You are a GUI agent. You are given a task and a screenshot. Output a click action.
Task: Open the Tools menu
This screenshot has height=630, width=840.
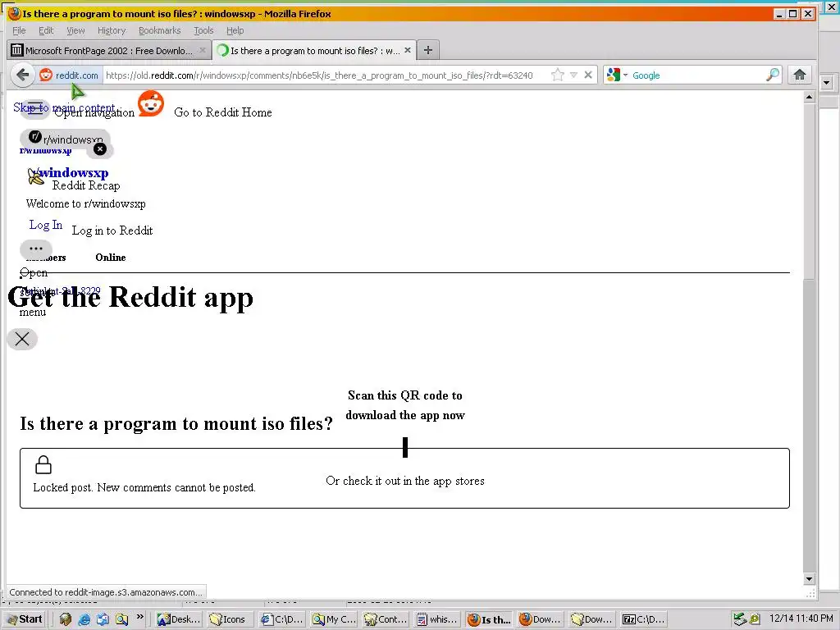click(203, 30)
